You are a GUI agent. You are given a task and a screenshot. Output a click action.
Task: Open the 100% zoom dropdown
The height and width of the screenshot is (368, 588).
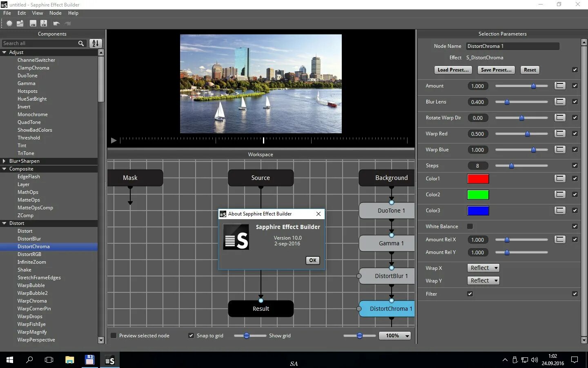[x=395, y=336]
